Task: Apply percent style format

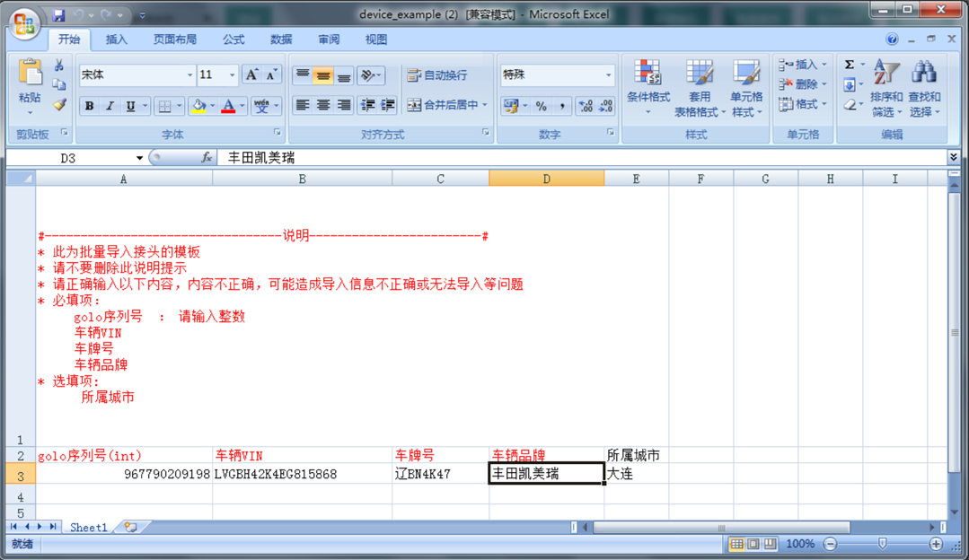Action: pyautogui.click(x=542, y=106)
